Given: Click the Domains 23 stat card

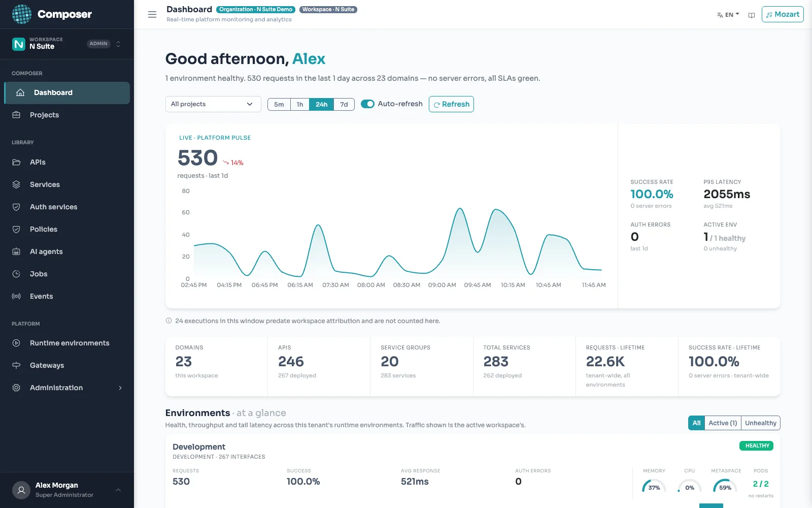Looking at the screenshot, I should pyautogui.click(x=216, y=366).
